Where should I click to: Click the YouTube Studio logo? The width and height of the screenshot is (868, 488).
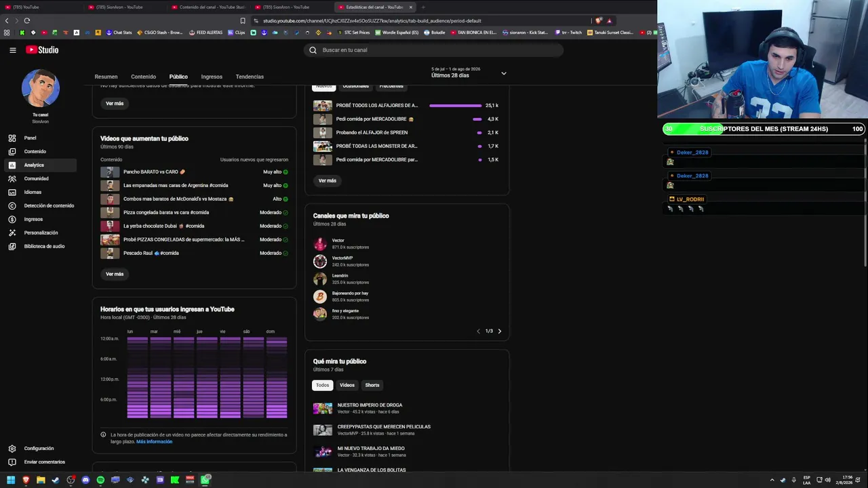(x=42, y=50)
